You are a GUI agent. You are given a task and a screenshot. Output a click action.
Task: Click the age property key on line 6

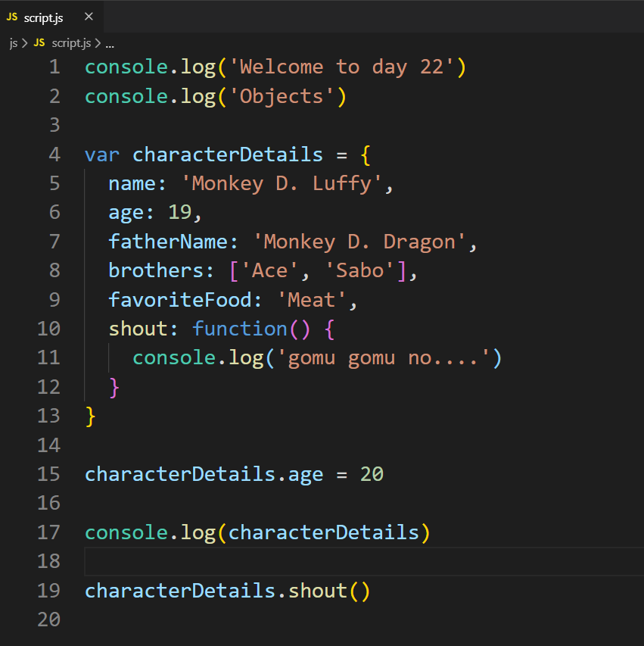click(126, 214)
